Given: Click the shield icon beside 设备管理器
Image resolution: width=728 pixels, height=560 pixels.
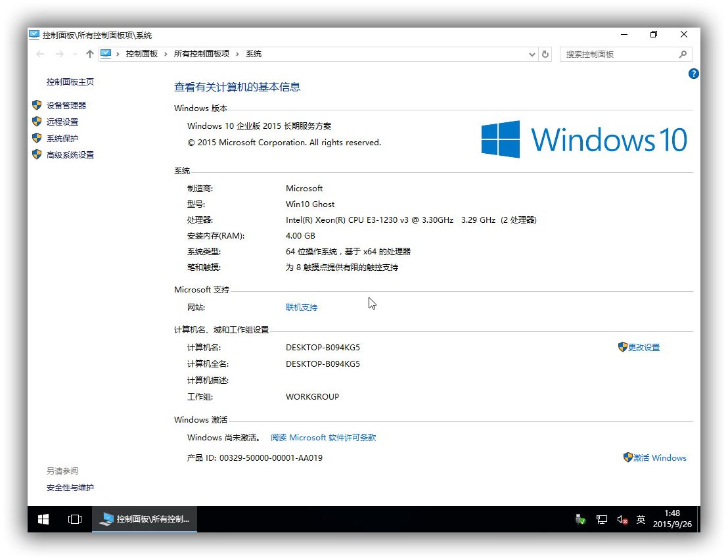Looking at the screenshot, I should point(37,105).
